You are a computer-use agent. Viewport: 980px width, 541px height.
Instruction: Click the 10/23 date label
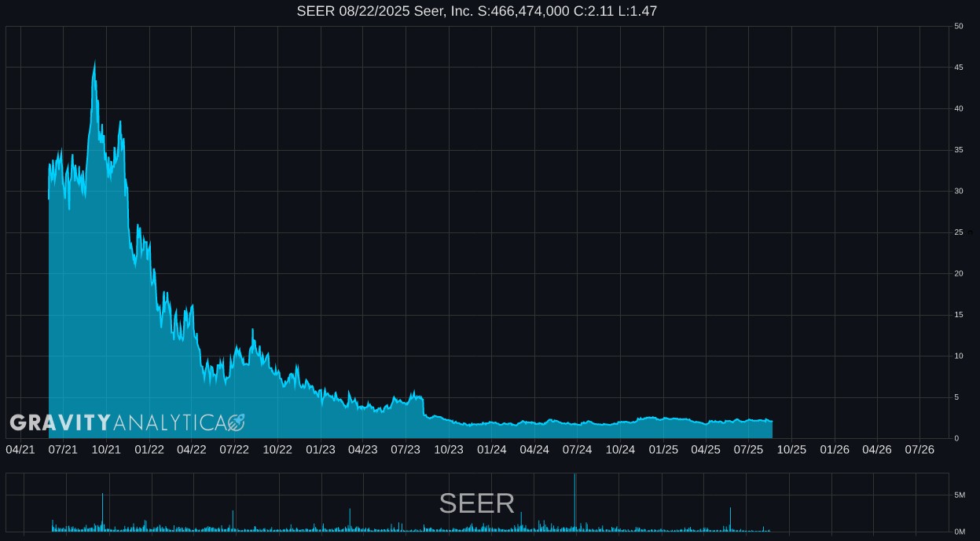click(x=449, y=449)
